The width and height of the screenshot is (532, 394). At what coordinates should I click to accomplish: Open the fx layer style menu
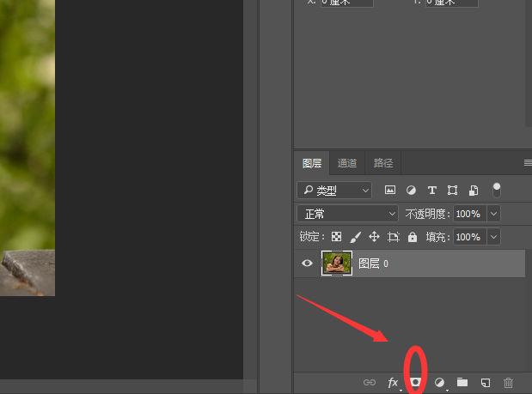pyautogui.click(x=394, y=382)
